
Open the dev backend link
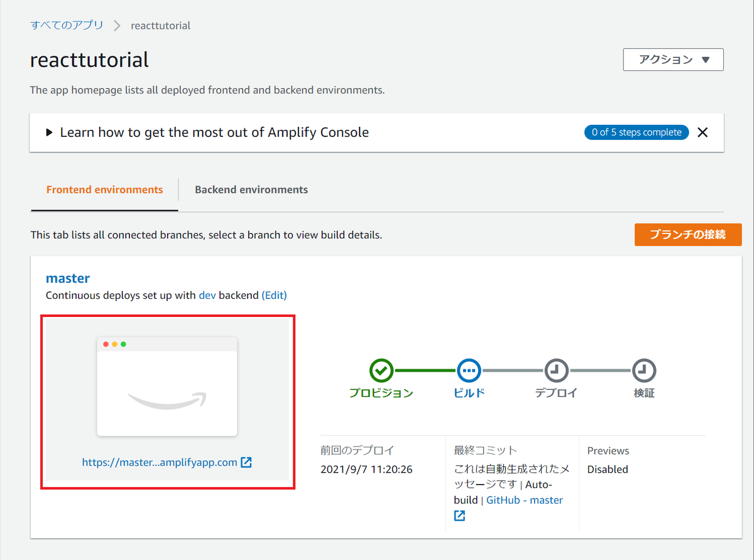207,295
